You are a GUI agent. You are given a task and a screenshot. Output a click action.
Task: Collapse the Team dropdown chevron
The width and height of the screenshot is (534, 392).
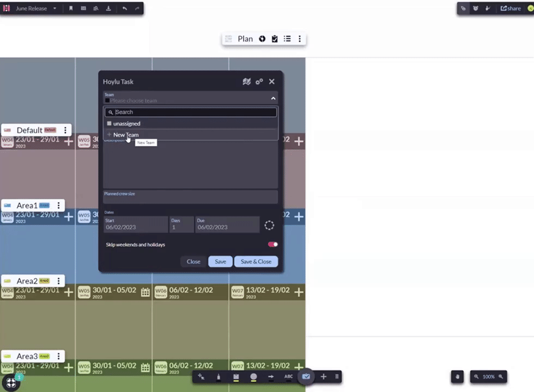click(x=273, y=99)
